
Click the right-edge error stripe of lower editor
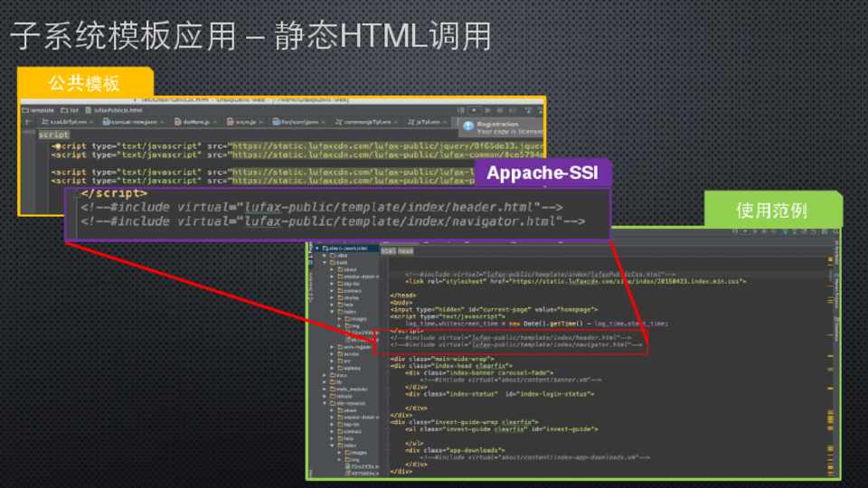[829, 361]
